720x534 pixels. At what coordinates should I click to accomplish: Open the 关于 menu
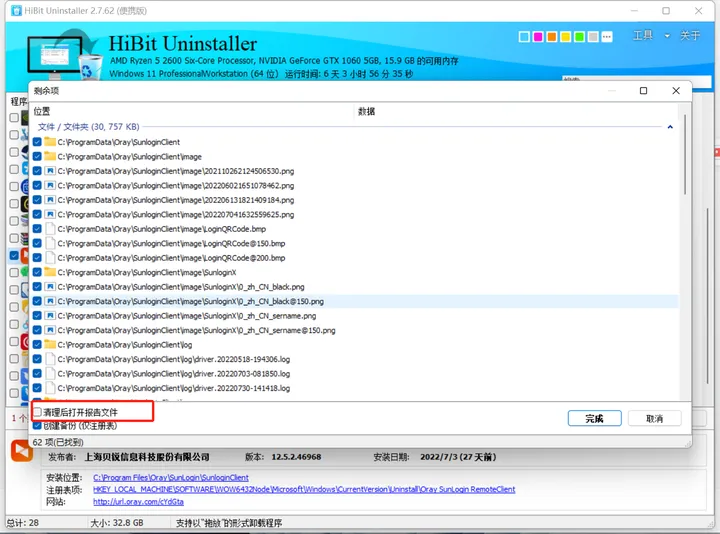coord(690,36)
